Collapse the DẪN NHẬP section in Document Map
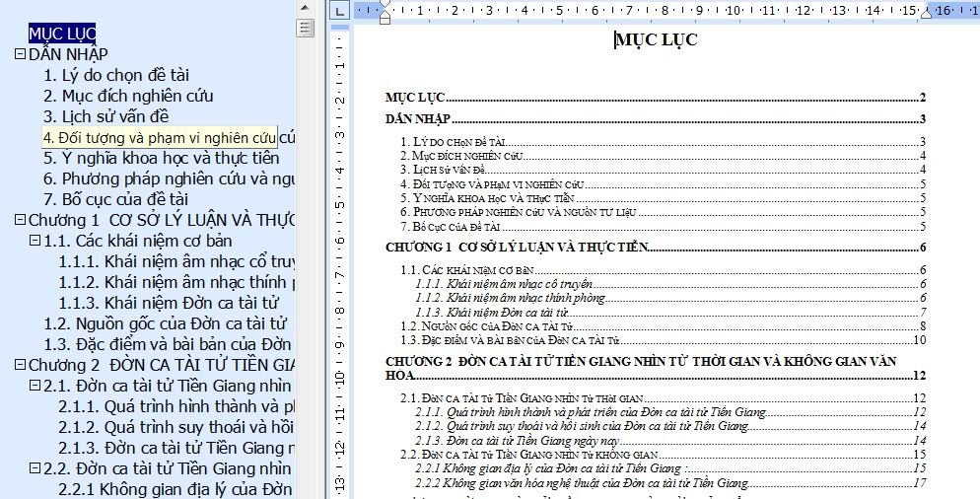 [x=20, y=54]
